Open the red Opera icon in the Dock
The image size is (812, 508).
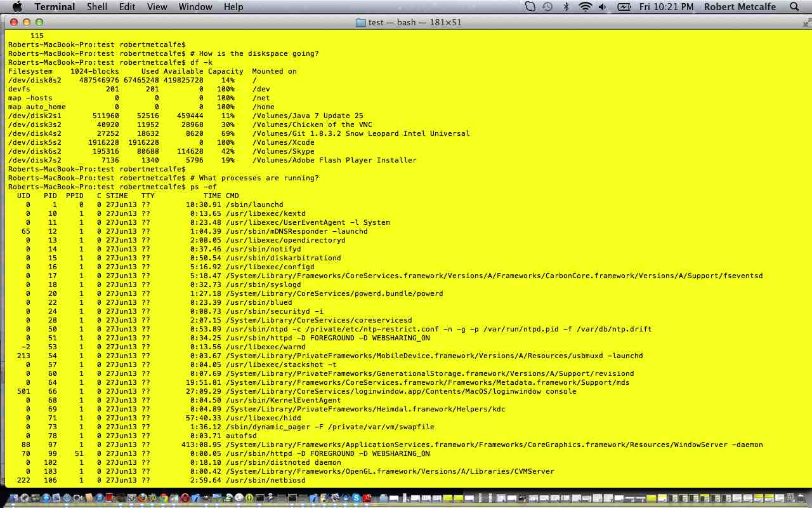185,498
